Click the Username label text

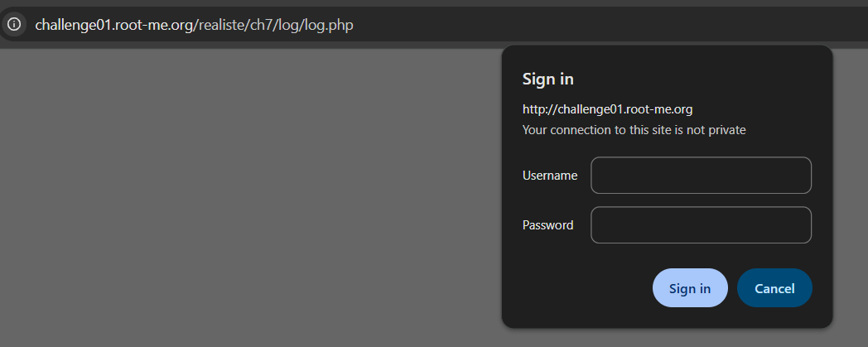(x=550, y=176)
